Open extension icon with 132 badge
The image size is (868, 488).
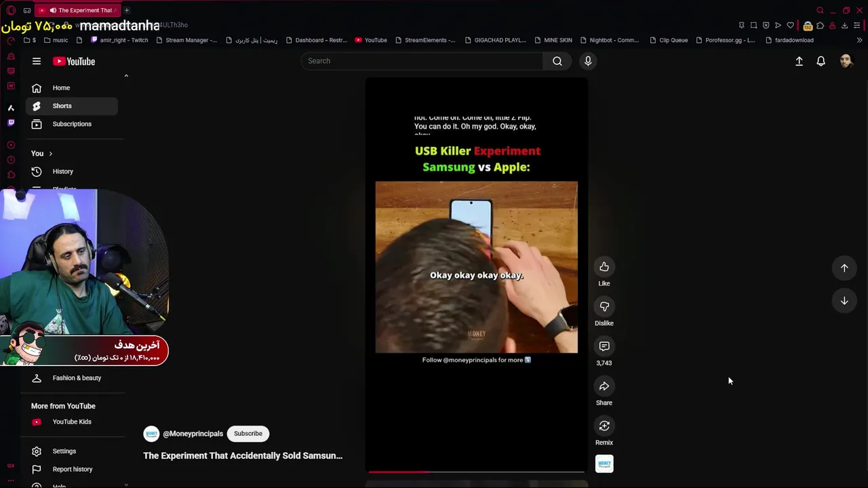point(808,26)
